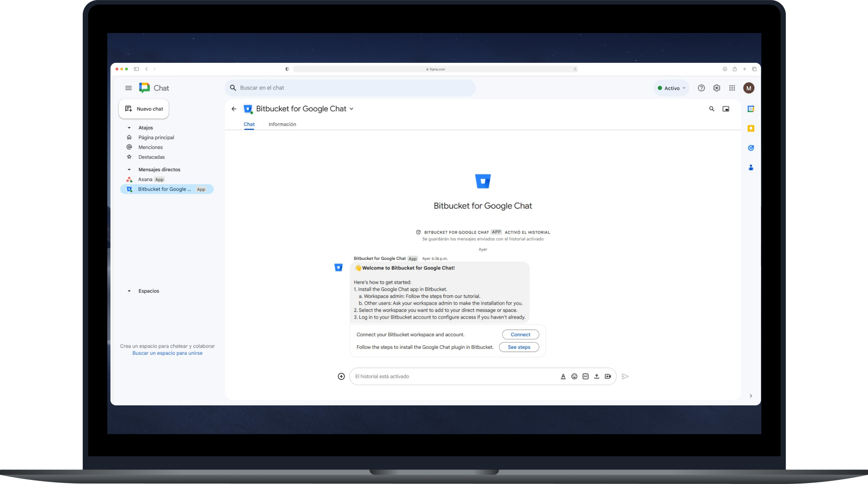The width and height of the screenshot is (868, 484).
Task: Click the plus attachment icon beside message box
Action: pyautogui.click(x=341, y=376)
